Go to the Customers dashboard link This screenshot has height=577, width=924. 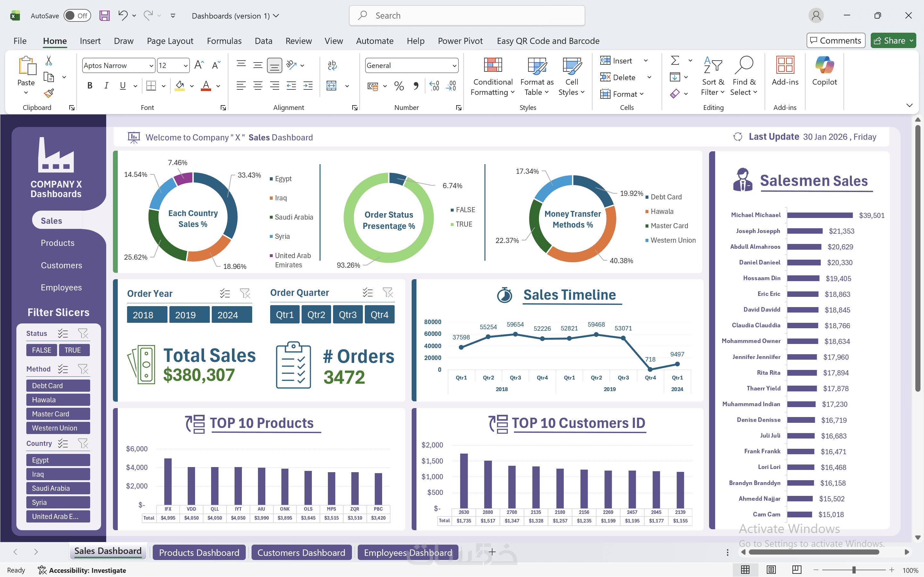[61, 265]
